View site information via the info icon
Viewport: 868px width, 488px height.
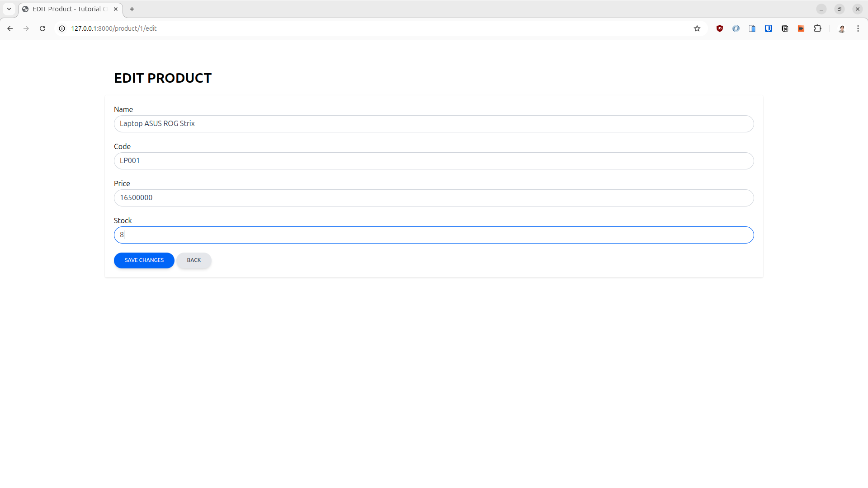coord(61,28)
